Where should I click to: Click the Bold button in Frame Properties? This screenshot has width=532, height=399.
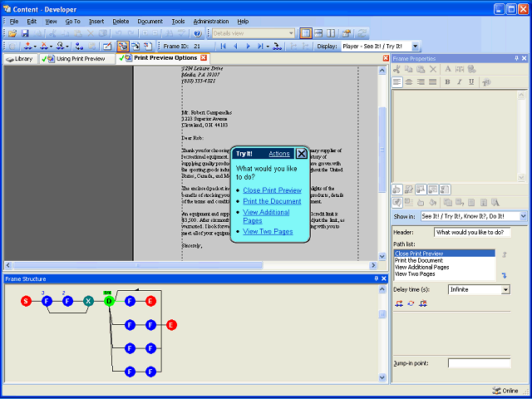tap(447, 82)
